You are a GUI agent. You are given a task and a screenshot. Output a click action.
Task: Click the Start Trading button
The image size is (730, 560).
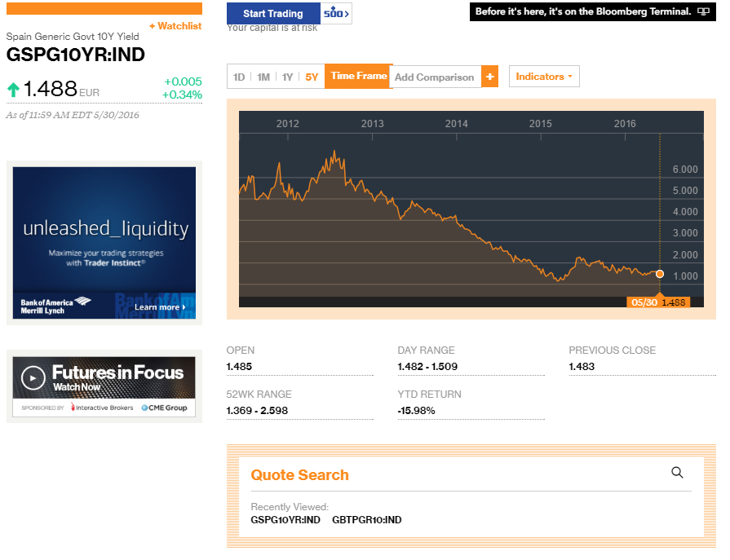click(273, 14)
